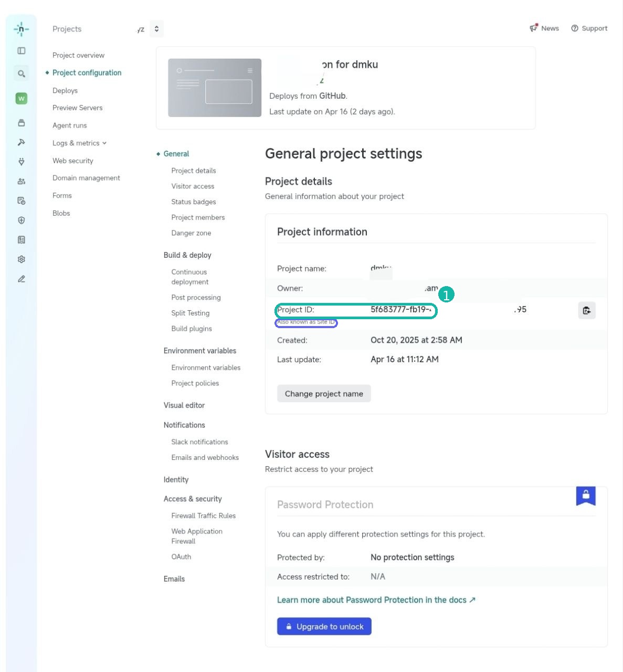Open the deploys archive-box icon
This screenshot has width=623, height=672.
pyautogui.click(x=21, y=122)
